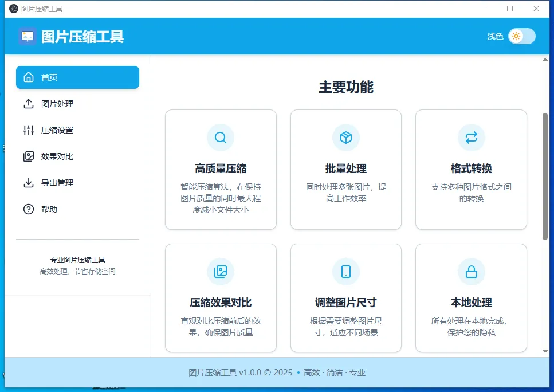Select the 首页 home entry

coord(77,77)
